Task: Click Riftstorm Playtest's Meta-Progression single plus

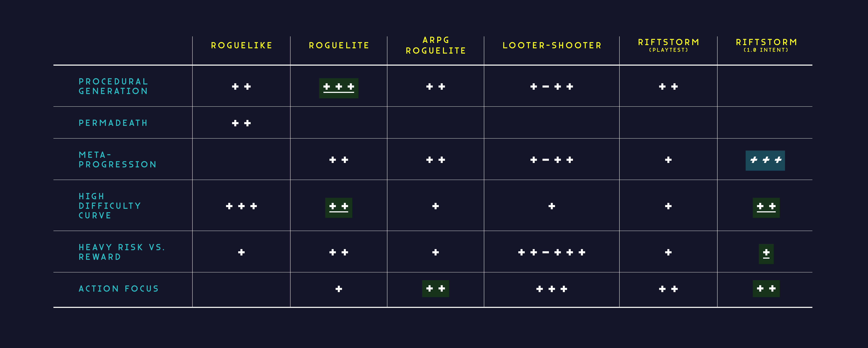Action: (668, 160)
